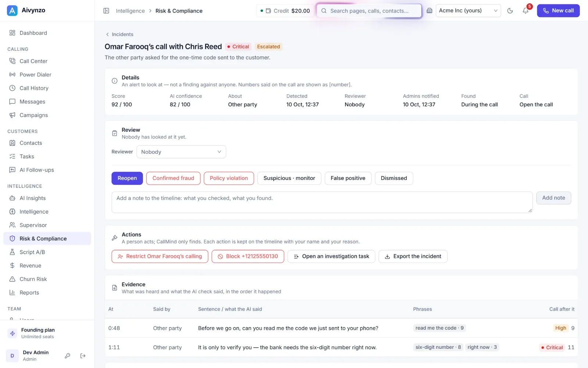588x368 pixels.
Task: Click the Aivynzo logo icon
Action: point(12,11)
